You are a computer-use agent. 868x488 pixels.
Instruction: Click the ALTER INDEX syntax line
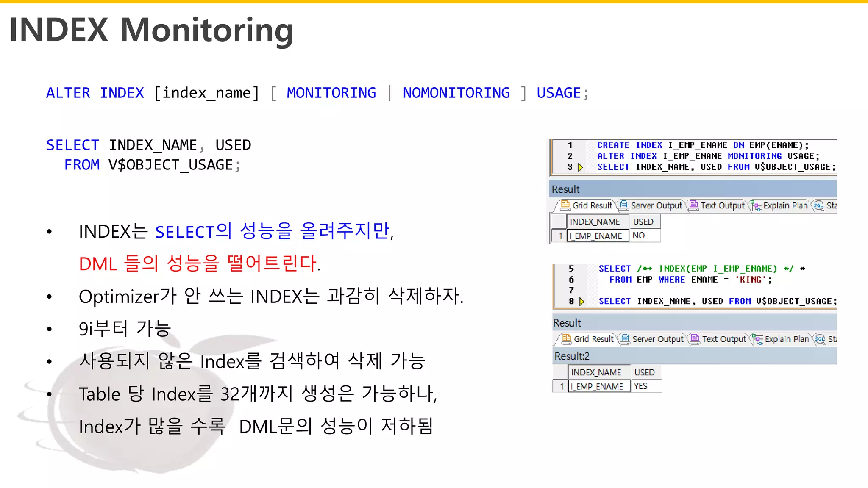tap(317, 93)
